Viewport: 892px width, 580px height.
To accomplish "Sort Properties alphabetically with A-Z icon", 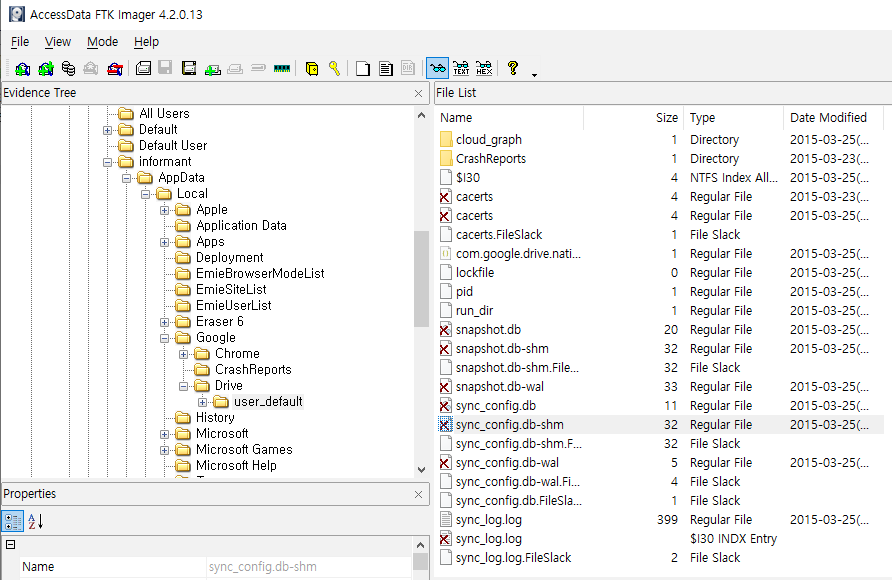I will 35,521.
